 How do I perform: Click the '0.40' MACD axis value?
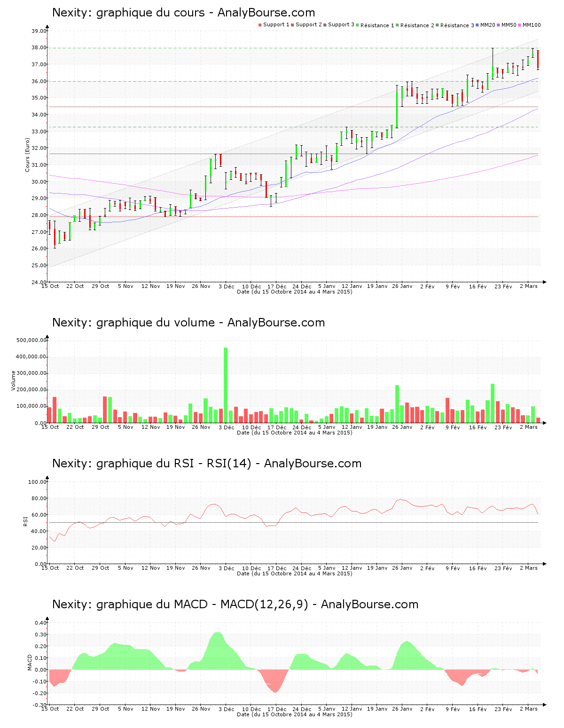(41, 623)
